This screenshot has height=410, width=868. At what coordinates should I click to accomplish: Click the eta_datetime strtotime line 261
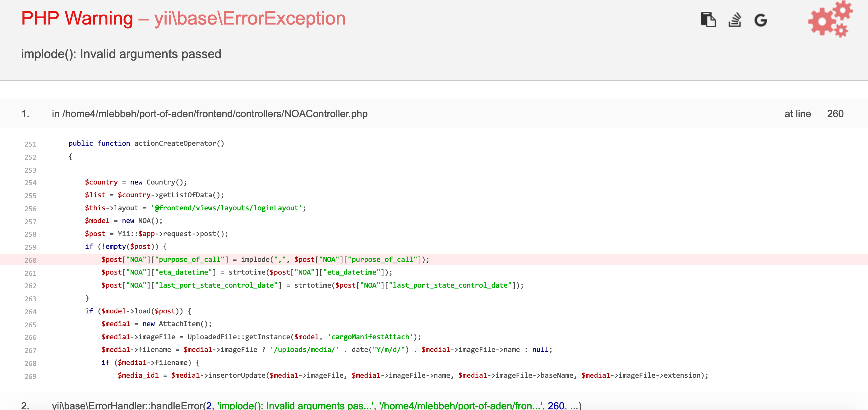click(x=247, y=272)
